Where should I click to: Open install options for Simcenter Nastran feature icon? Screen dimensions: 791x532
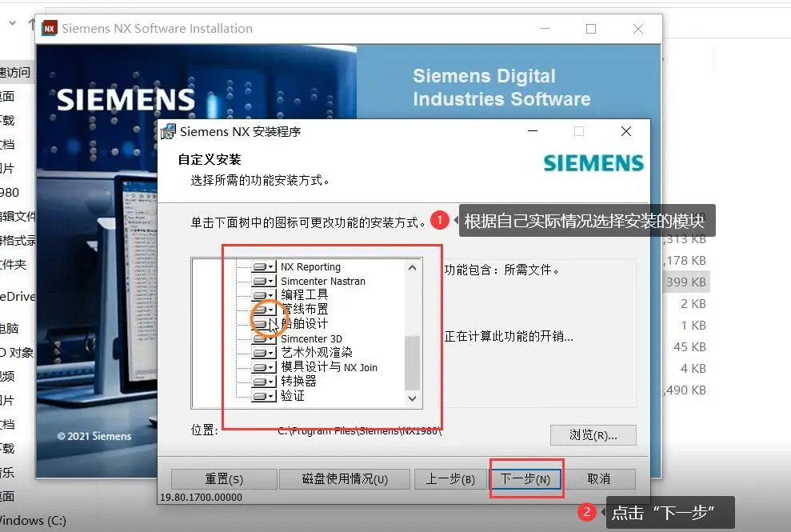(x=264, y=281)
